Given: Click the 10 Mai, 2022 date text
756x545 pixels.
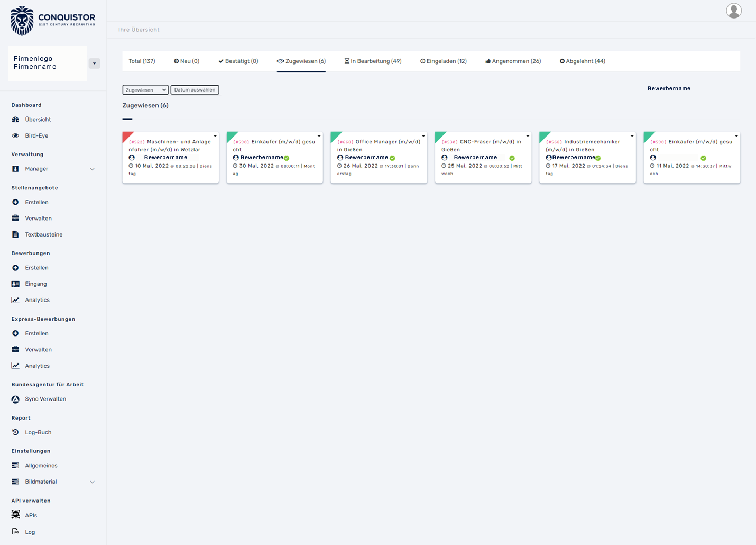Looking at the screenshot, I should (x=152, y=166).
